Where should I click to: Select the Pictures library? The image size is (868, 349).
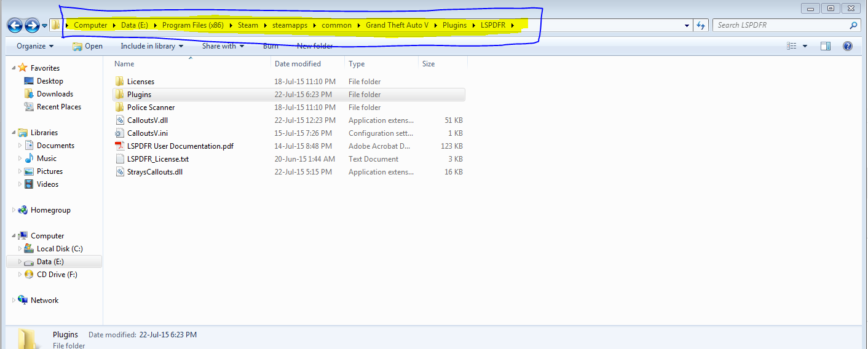pos(49,171)
